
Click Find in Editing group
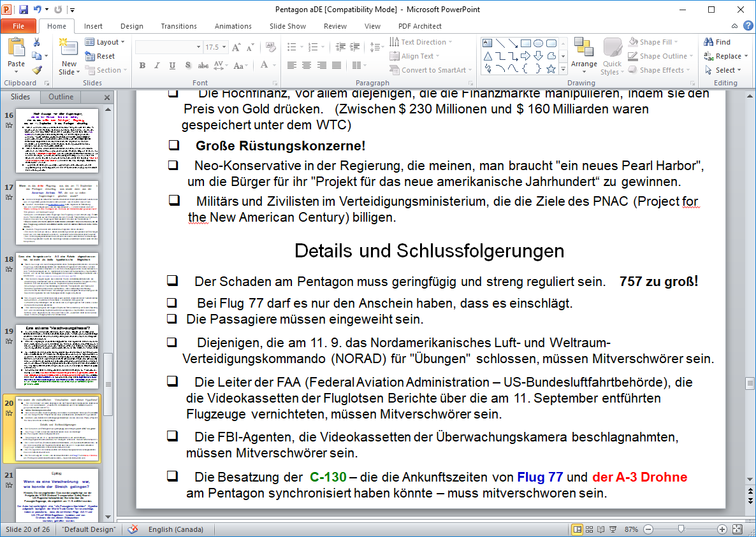tap(717, 42)
